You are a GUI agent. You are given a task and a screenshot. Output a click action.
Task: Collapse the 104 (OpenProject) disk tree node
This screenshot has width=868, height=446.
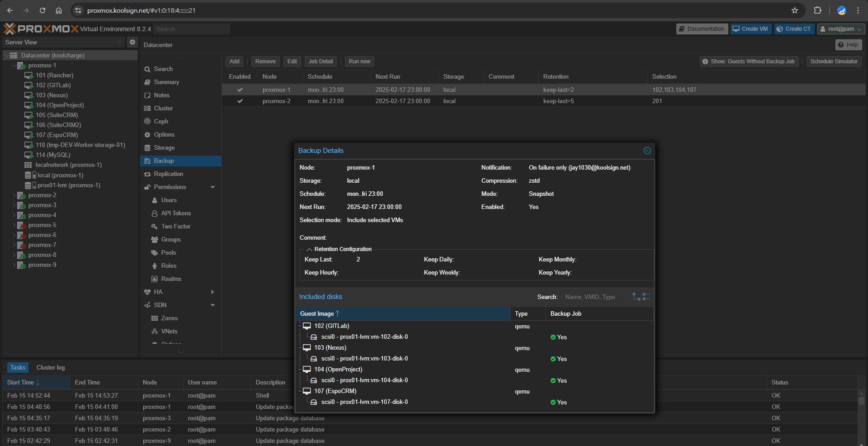pos(300,369)
